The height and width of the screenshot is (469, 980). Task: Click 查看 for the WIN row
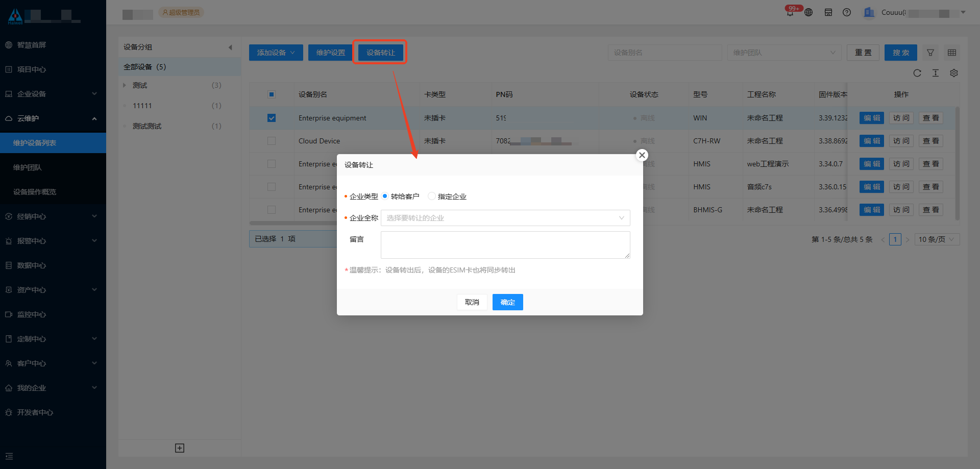[x=931, y=118]
